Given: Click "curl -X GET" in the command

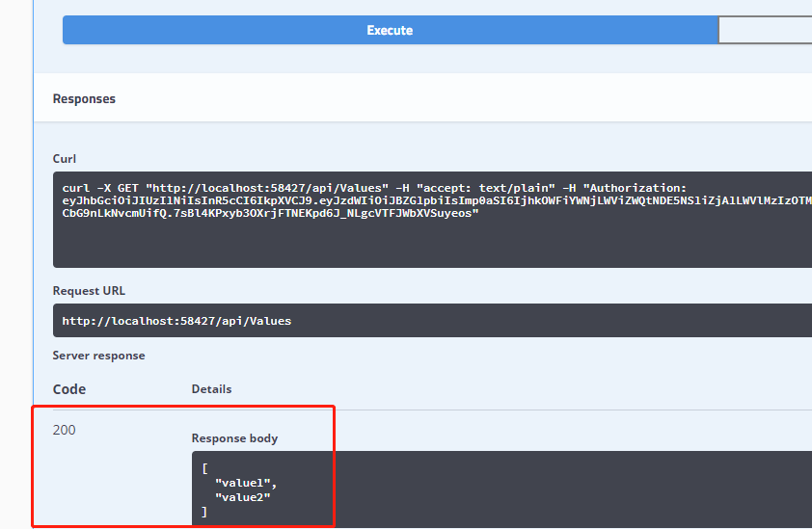Looking at the screenshot, I should pos(98,188).
